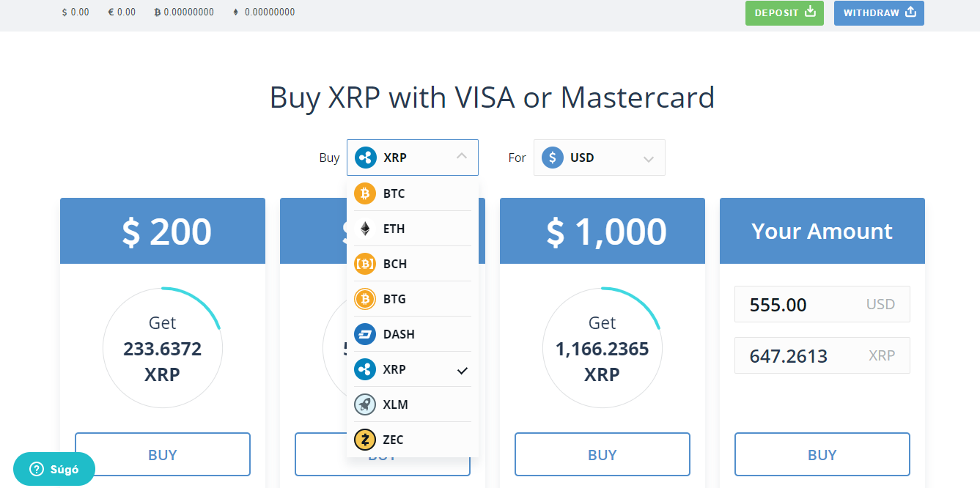
Task: Select the XLM rocket icon
Action: coord(365,404)
